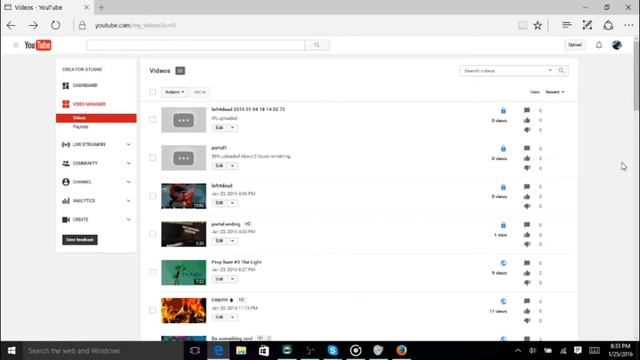Image resolution: width=640 pixels, height=360 pixels.
Task: Add page to favorites with star icon
Action: point(538,25)
